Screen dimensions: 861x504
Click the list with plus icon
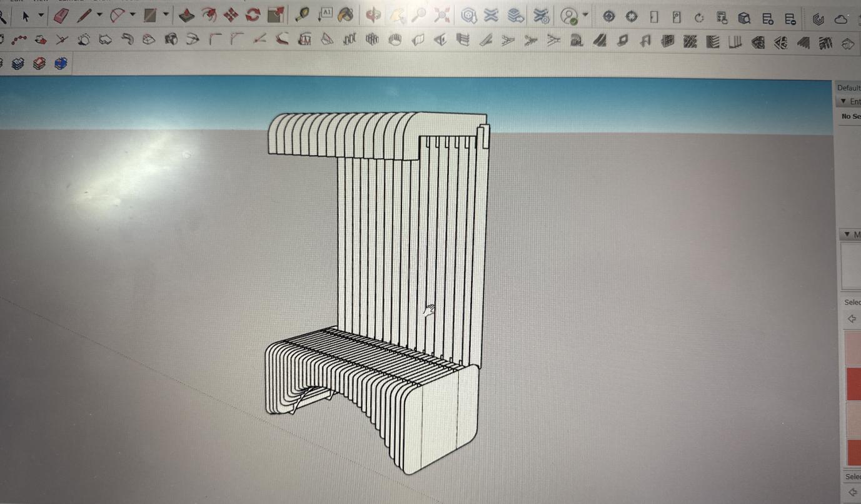click(768, 19)
